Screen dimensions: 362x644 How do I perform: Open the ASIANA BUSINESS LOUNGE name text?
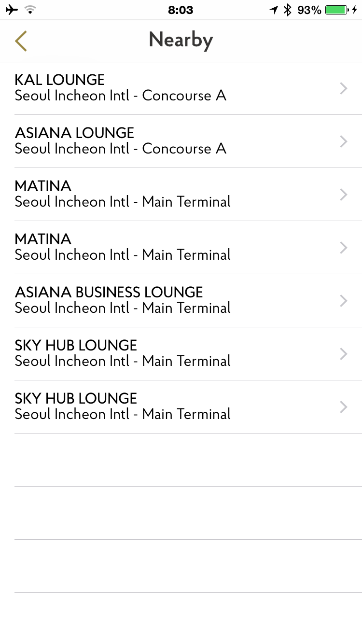coord(109,292)
